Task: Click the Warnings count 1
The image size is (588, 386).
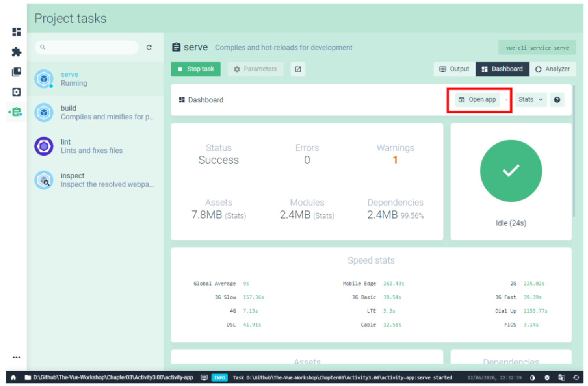Action: click(395, 160)
